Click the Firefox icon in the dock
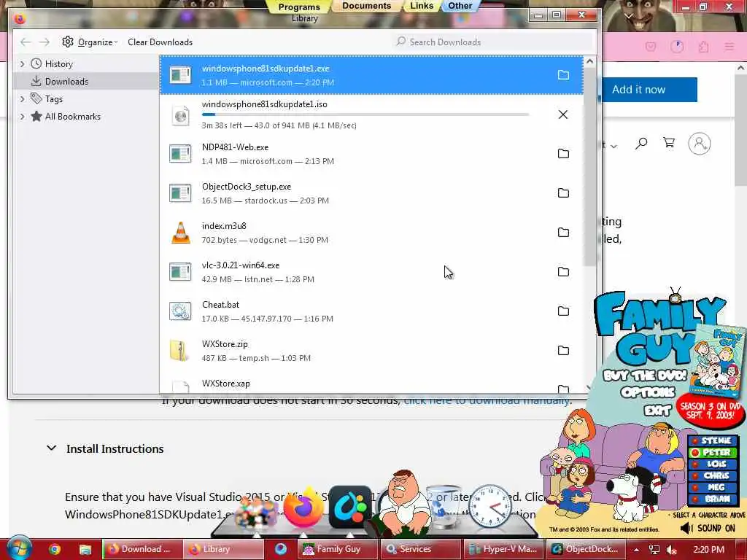 (303, 508)
